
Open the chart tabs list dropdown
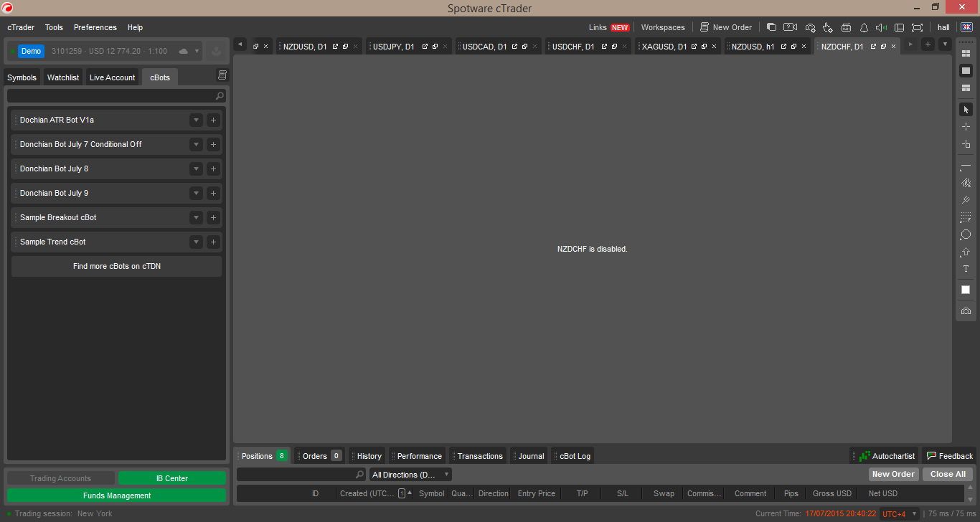tap(945, 44)
